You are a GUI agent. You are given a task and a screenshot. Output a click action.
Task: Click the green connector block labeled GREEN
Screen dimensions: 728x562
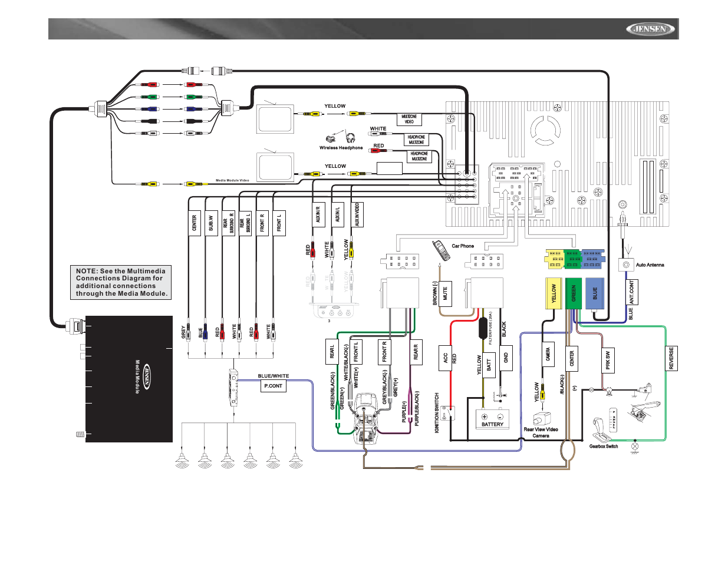click(x=574, y=293)
